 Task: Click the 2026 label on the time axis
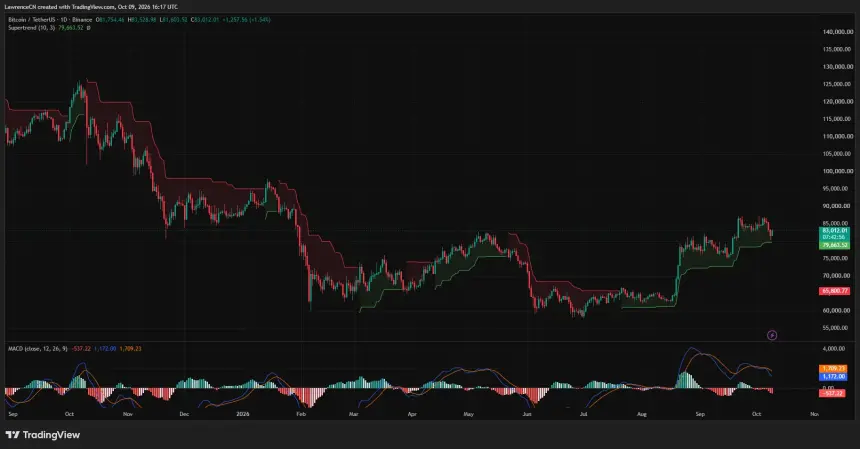click(x=242, y=414)
